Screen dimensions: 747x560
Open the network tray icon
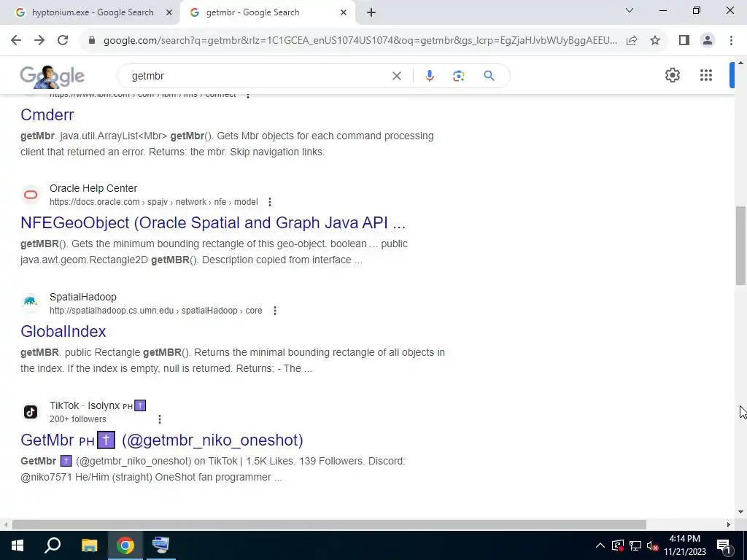click(x=635, y=545)
